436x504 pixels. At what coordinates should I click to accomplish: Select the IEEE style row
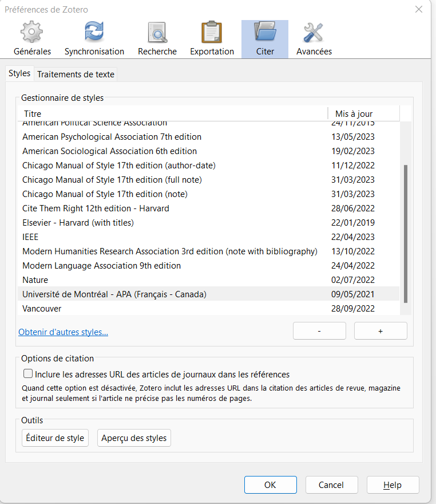tap(209, 237)
